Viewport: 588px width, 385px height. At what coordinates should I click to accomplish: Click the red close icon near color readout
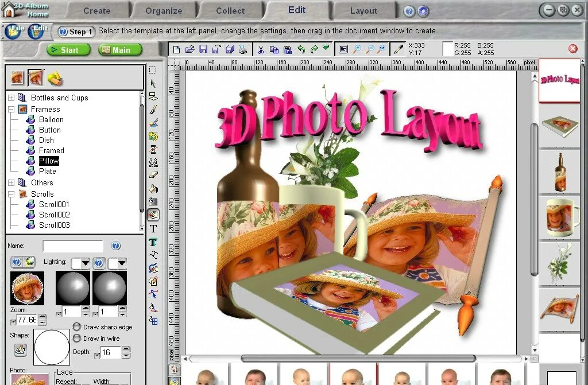pyautogui.click(x=572, y=49)
